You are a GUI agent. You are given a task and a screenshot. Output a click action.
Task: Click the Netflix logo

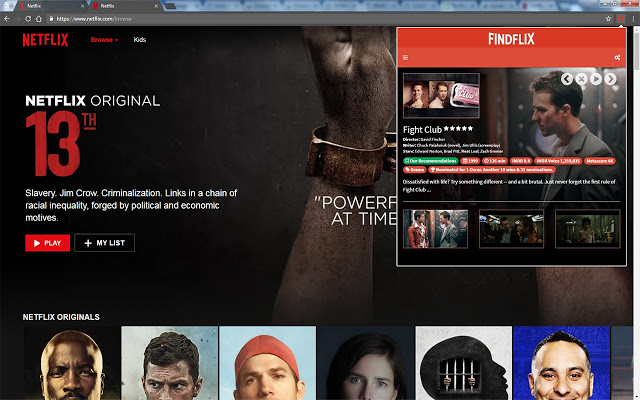point(45,40)
